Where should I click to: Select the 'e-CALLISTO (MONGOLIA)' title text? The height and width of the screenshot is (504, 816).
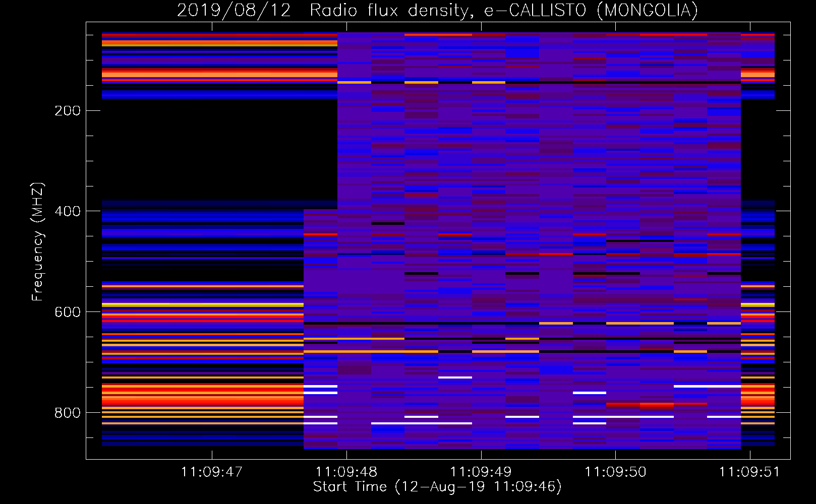click(591, 10)
